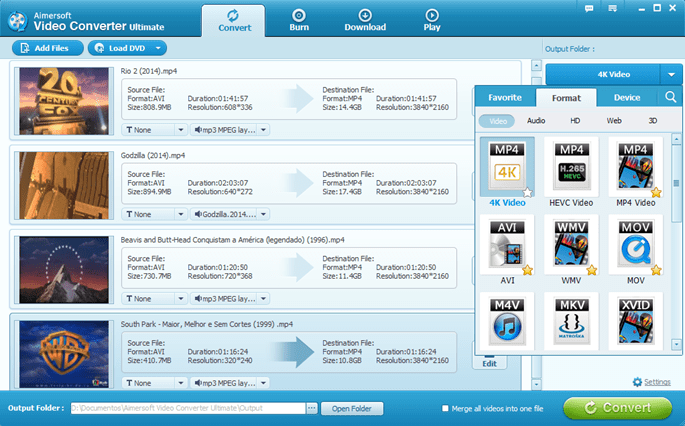Select the Video format category
This screenshot has width=685, height=426.
(x=498, y=121)
